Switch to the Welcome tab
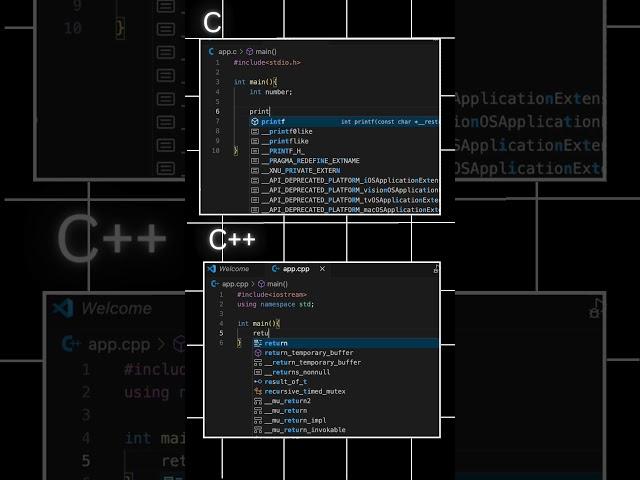 point(234,269)
